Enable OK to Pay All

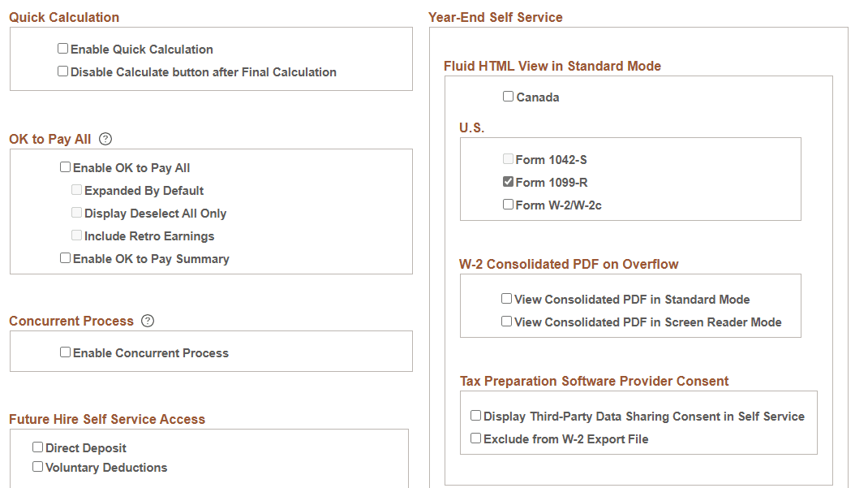click(x=65, y=166)
